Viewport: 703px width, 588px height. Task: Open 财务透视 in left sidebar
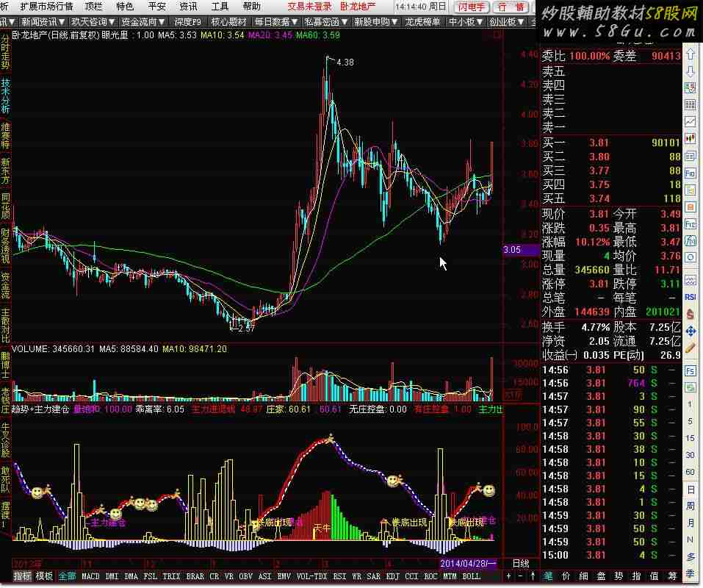pyautogui.click(x=5, y=245)
